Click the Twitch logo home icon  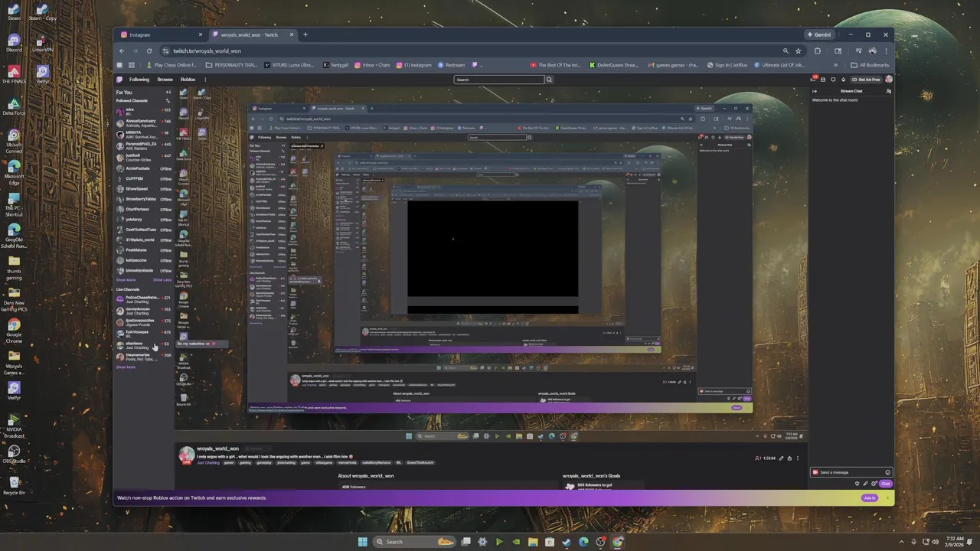tap(119, 80)
